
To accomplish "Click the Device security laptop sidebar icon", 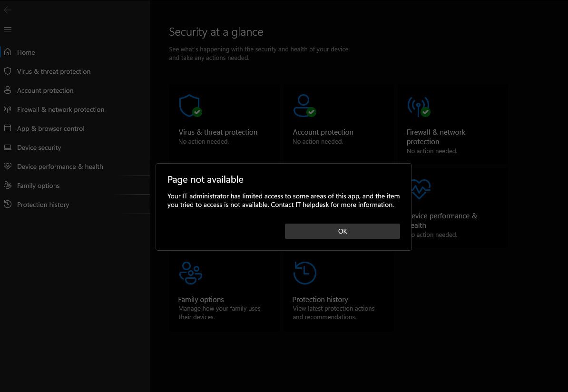I will 8,147.
